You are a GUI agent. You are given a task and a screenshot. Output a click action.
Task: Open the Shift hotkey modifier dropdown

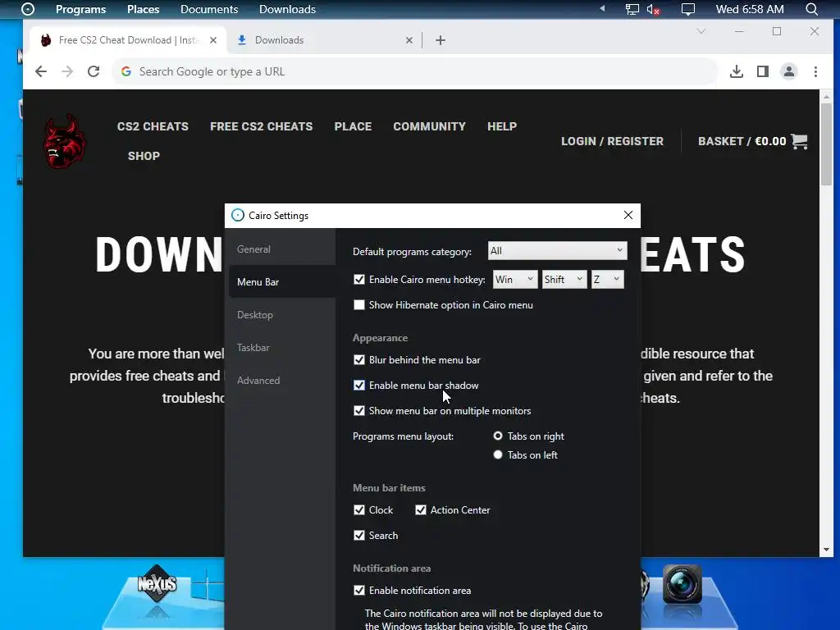(x=564, y=279)
